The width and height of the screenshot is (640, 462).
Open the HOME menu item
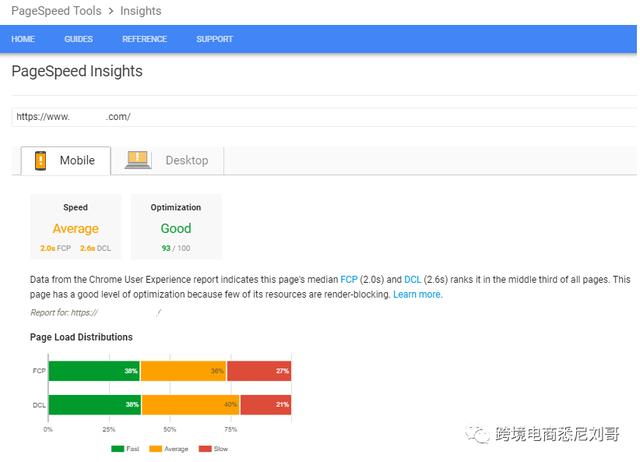(x=23, y=39)
